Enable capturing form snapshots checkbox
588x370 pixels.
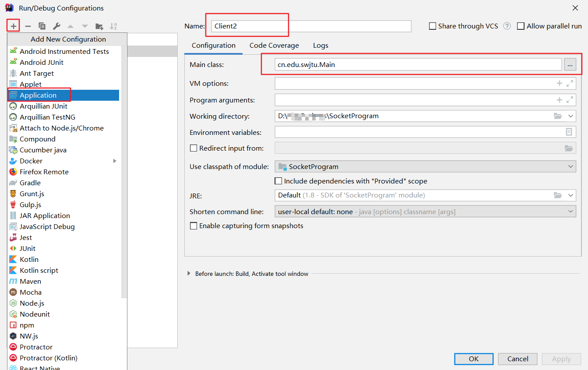coord(193,226)
